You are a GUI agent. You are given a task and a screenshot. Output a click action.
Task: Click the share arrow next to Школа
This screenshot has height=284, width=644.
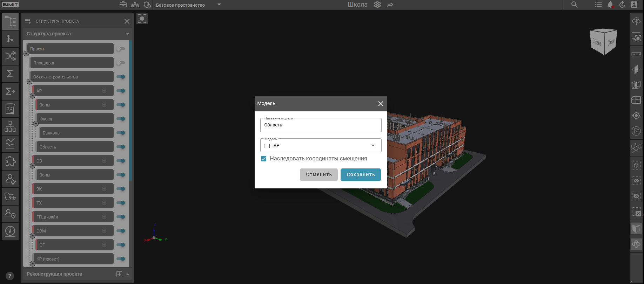390,5
